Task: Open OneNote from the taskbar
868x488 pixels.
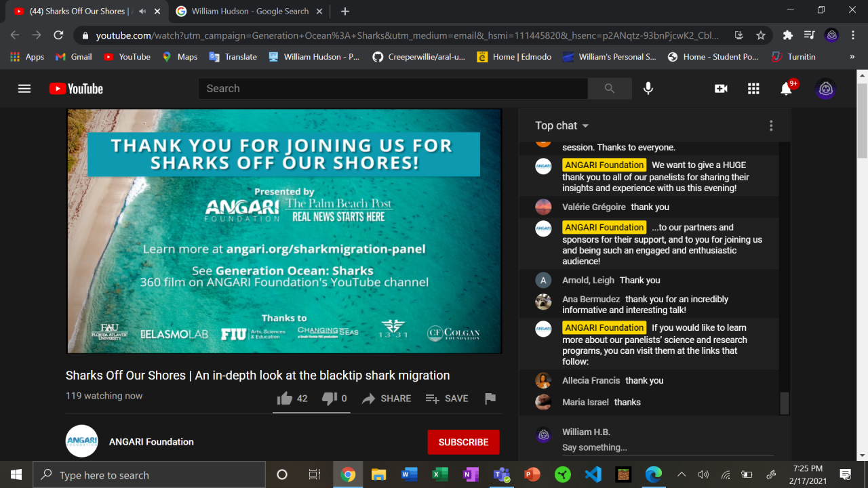Action: click(x=471, y=474)
